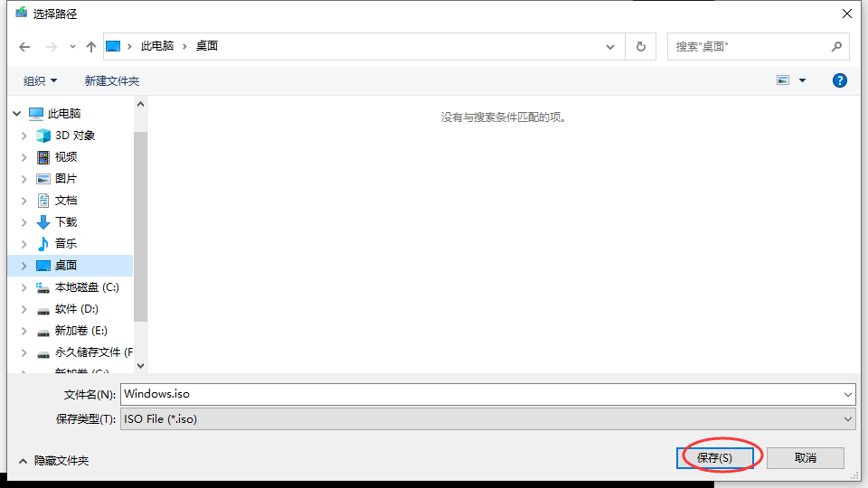The image size is (868, 488).
Task: Open the recent locations dropdown arrow
Action: tap(72, 47)
